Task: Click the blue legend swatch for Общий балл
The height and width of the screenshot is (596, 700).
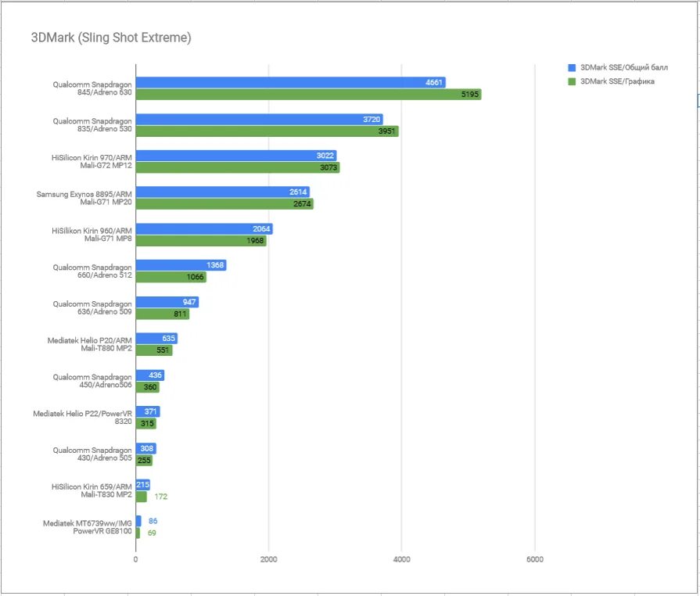Action: (x=572, y=67)
